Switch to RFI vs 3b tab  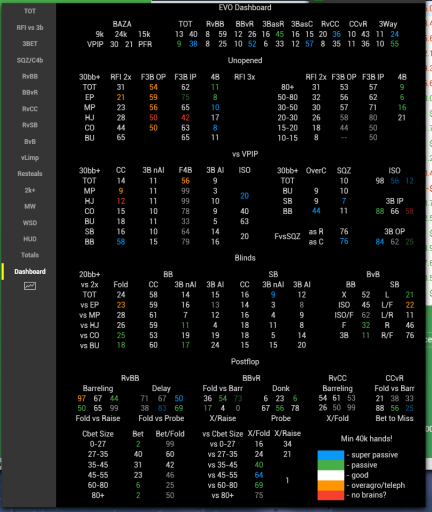(30, 27)
